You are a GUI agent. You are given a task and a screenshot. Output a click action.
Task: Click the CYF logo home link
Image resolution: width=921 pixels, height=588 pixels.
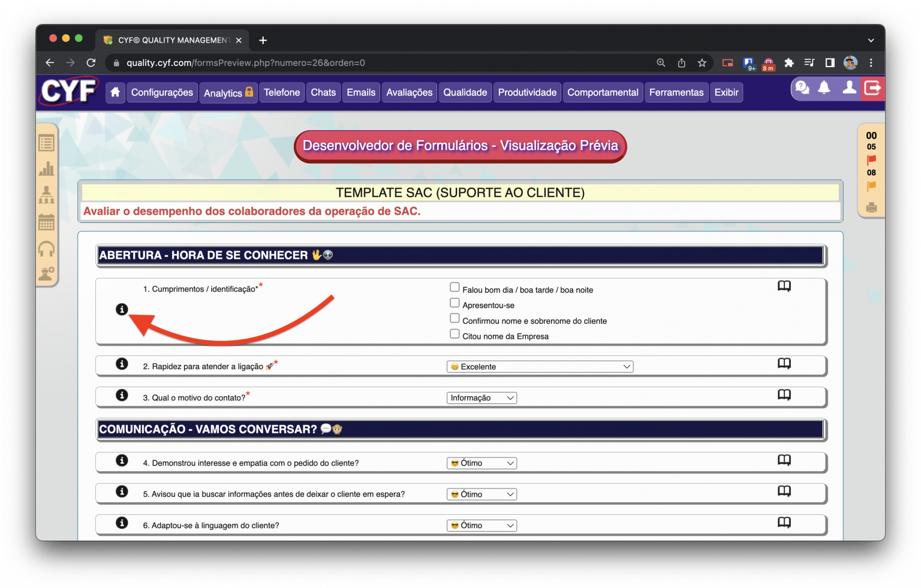tap(68, 91)
